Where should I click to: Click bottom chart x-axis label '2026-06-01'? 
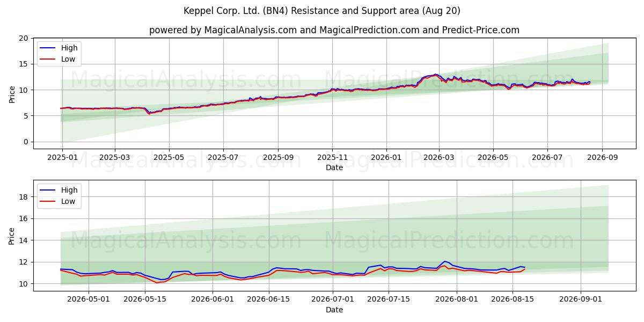pyautogui.click(x=213, y=299)
